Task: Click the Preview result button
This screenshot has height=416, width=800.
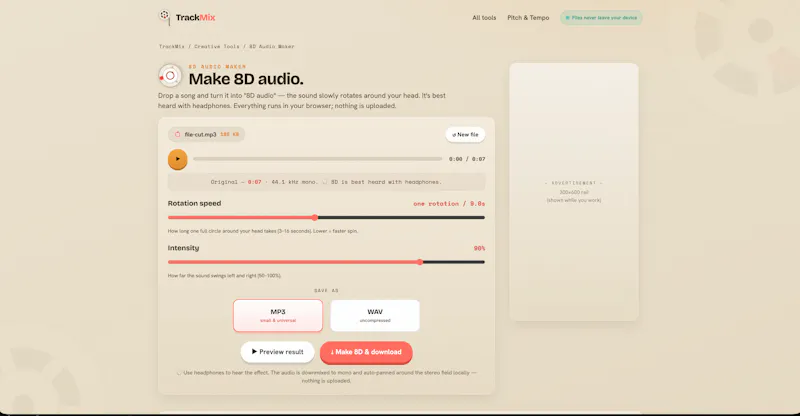Action: (x=277, y=352)
